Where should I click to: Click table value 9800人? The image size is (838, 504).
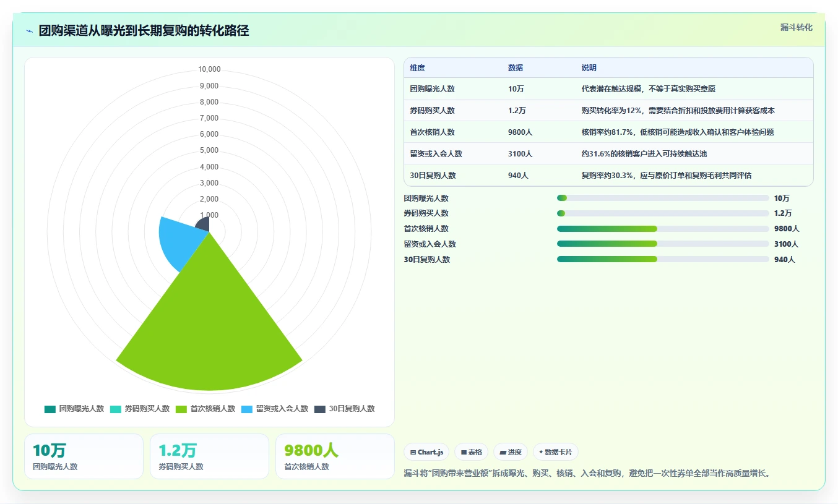pos(521,132)
